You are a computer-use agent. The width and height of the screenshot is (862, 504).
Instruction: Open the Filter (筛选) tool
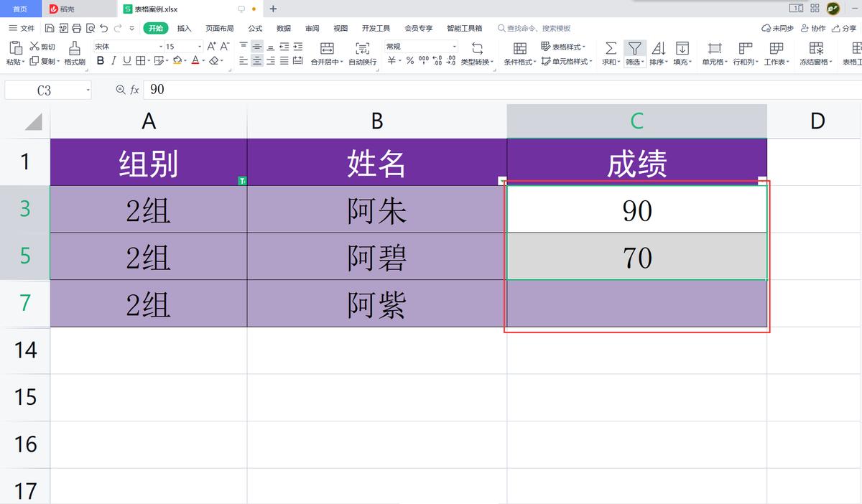coord(635,49)
